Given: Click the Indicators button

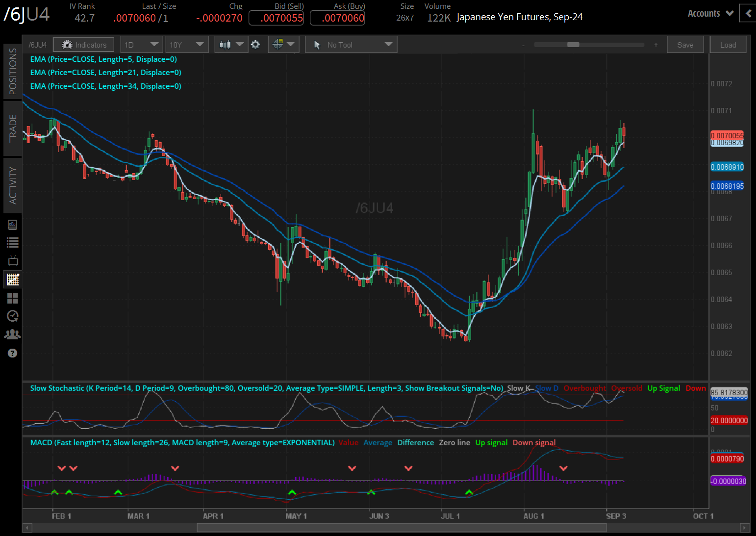Looking at the screenshot, I should coord(84,45).
